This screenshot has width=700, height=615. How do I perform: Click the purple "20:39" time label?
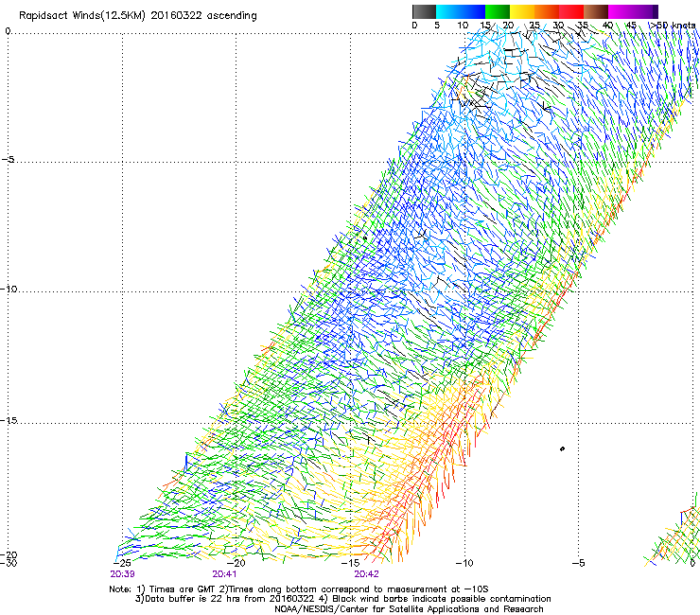click(x=122, y=574)
